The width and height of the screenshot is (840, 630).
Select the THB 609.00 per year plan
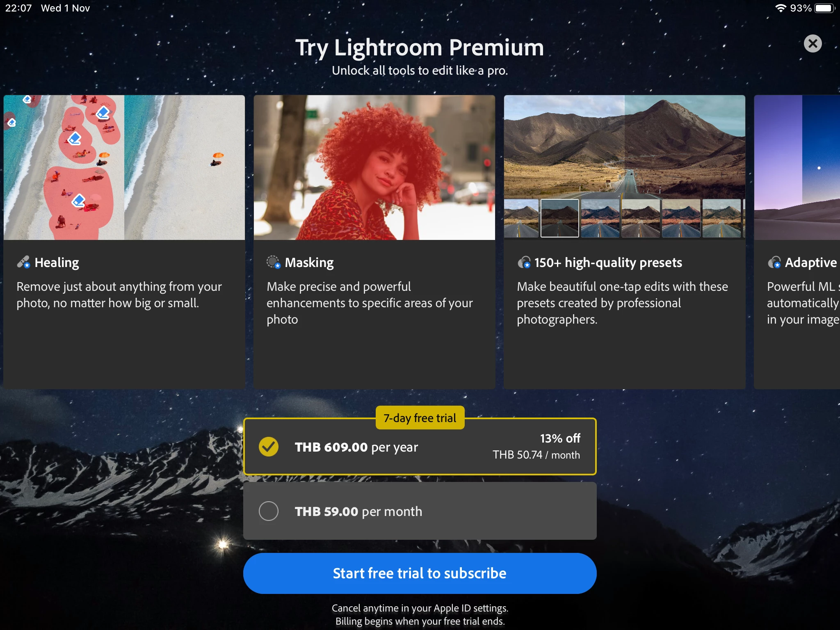420,447
